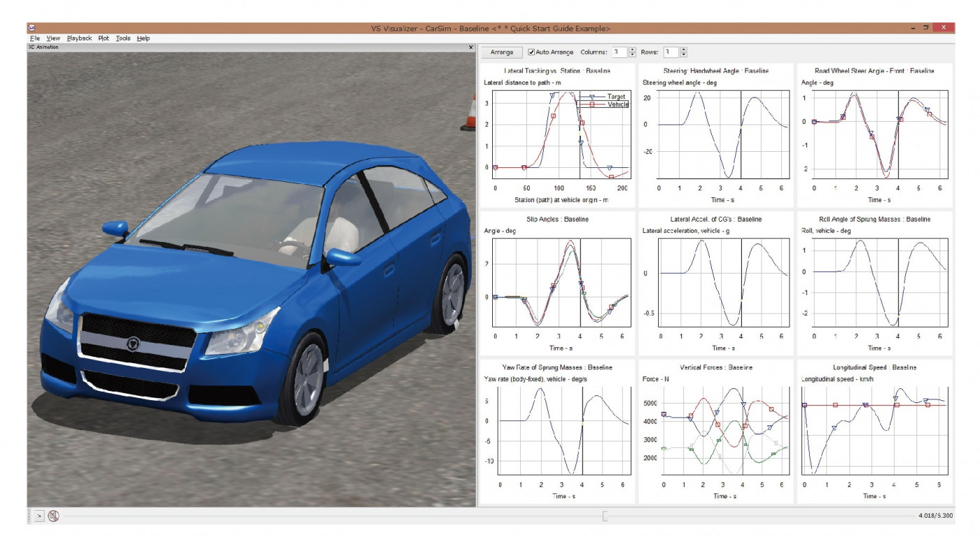Toggle the muted sound icon
Screen dimensions: 980x545
point(54,516)
